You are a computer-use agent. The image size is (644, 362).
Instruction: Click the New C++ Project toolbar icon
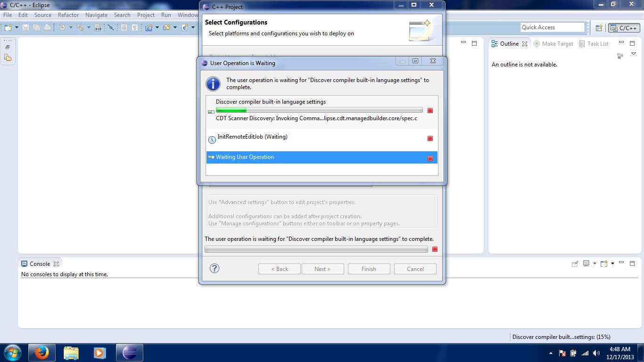tap(149, 27)
